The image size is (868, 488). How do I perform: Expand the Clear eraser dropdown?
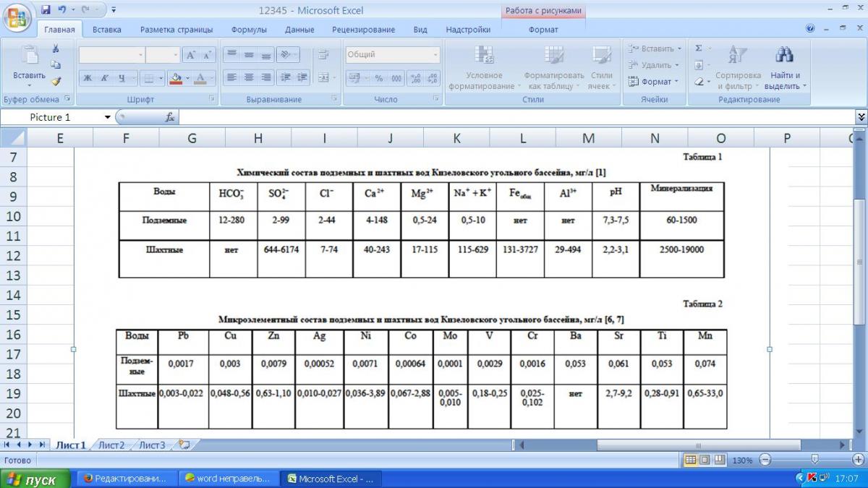[702, 82]
